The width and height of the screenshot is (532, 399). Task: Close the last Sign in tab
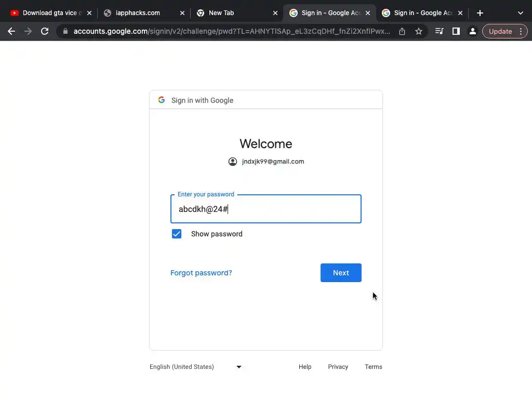(x=460, y=13)
